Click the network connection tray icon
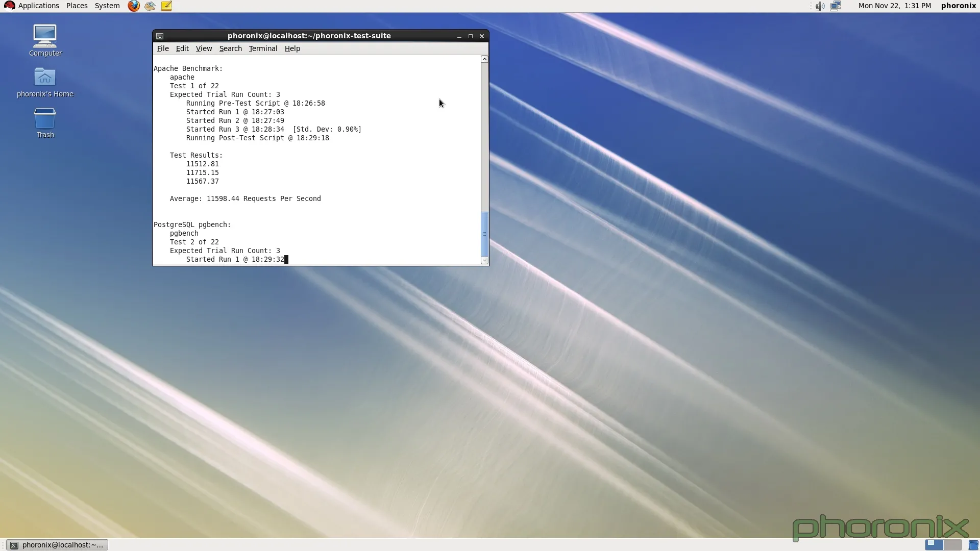Image resolution: width=980 pixels, height=551 pixels. [x=836, y=6]
